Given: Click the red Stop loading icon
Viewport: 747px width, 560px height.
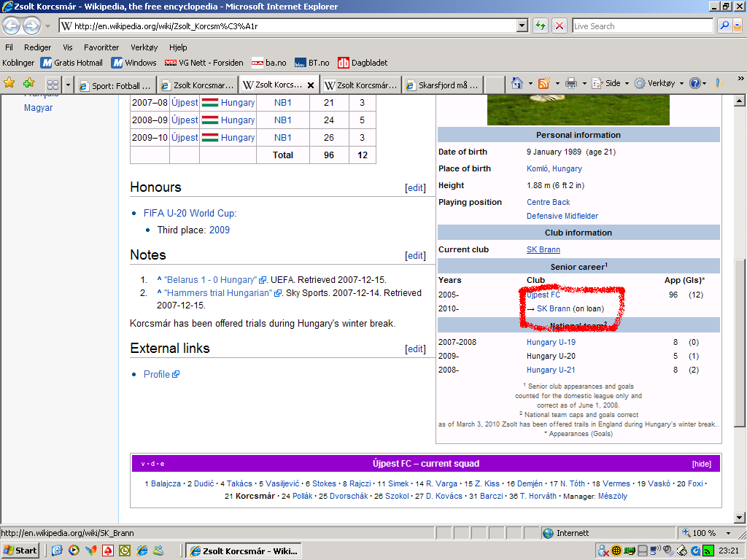Looking at the screenshot, I should [x=560, y=26].
